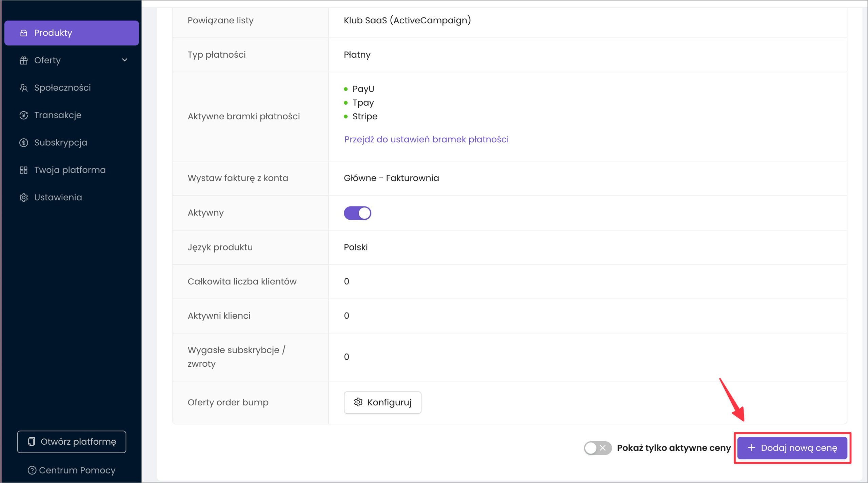Viewport: 868px width, 483px height.
Task: Click Dodaj nową cenę button
Action: (x=792, y=448)
